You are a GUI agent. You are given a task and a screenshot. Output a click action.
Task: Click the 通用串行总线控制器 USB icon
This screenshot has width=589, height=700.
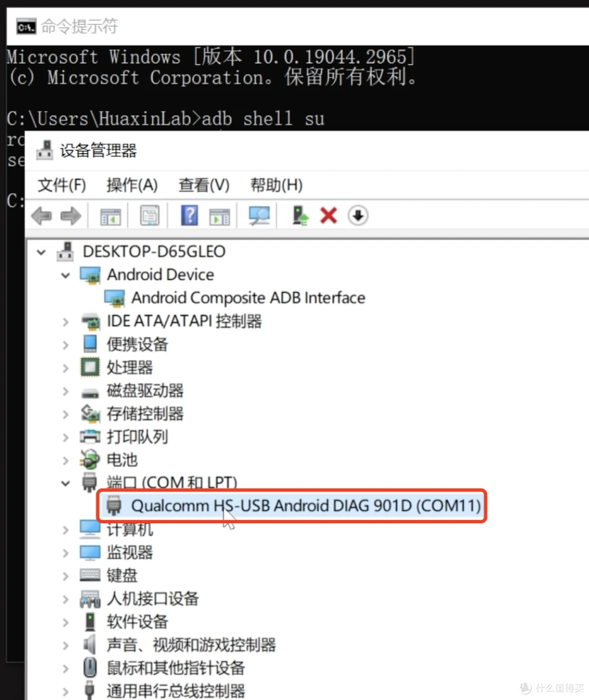[90, 690]
